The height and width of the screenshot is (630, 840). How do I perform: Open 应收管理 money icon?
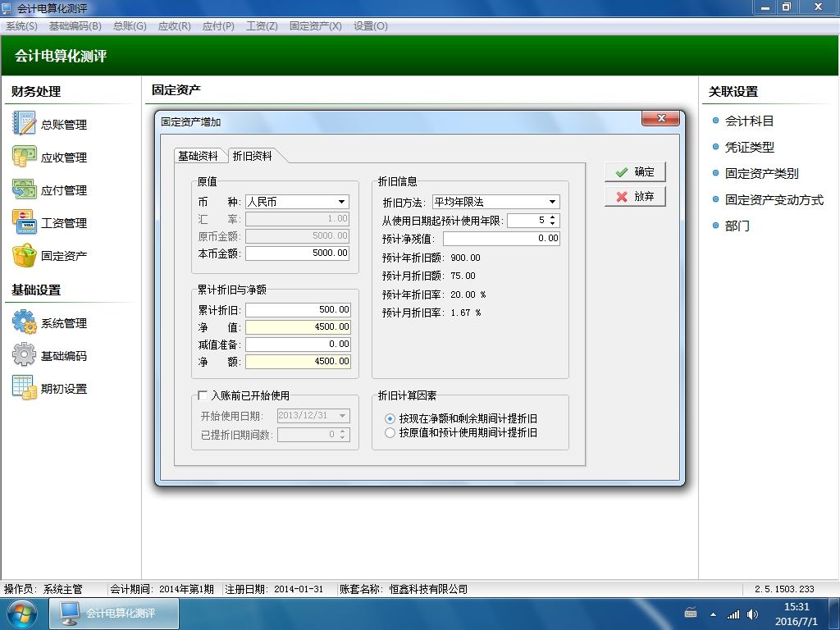coord(24,157)
